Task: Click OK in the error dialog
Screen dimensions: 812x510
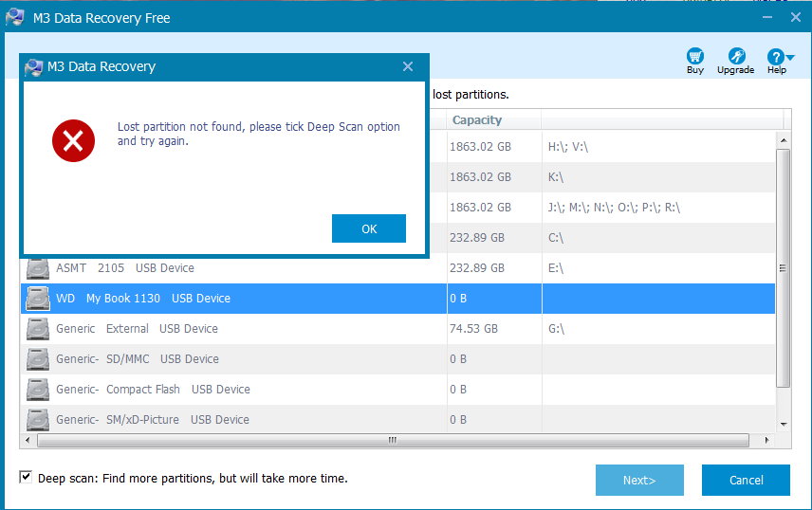Action: click(369, 228)
